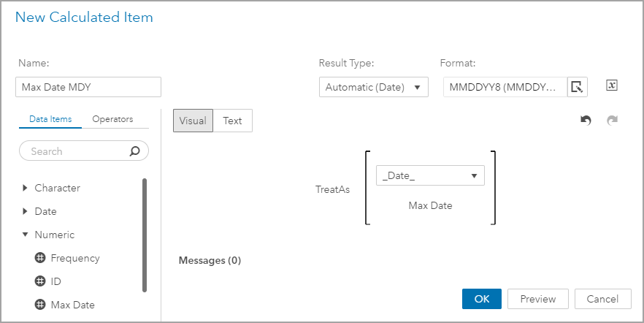Open the _Date_ type dropdown
The width and height of the screenshot is (644, 323).
click(430, 175)
